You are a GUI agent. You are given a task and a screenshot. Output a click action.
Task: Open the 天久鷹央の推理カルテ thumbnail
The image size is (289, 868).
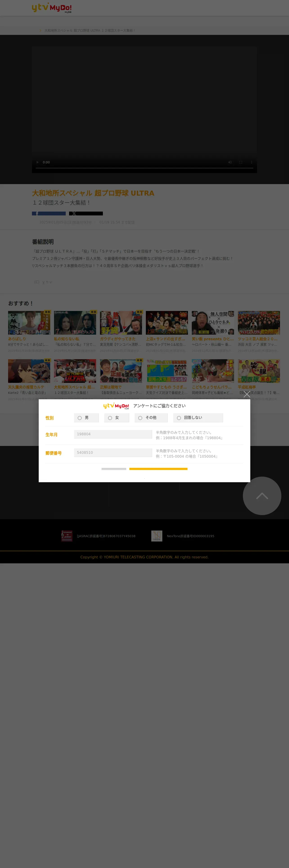point(29,371)
